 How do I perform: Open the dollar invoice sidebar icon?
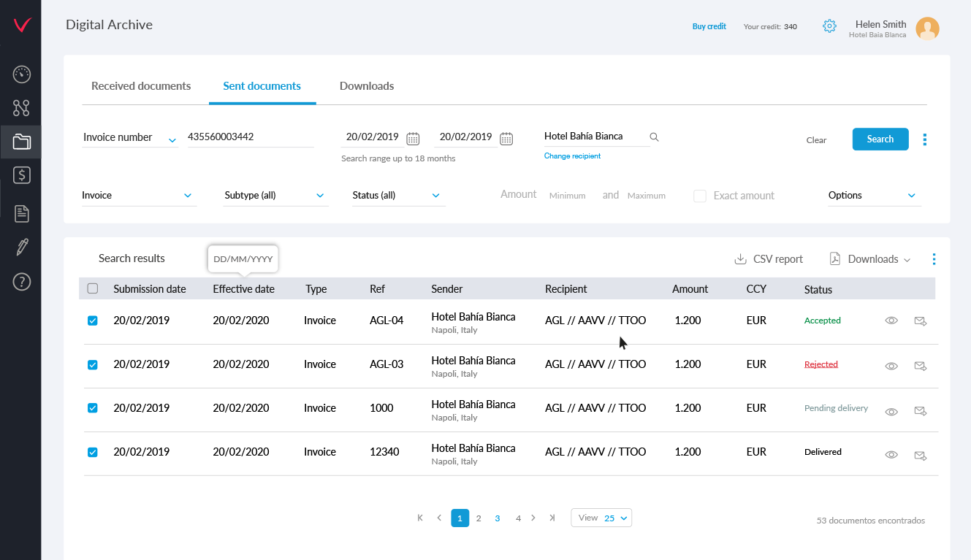pyautogui.click(x=22, y=175)
